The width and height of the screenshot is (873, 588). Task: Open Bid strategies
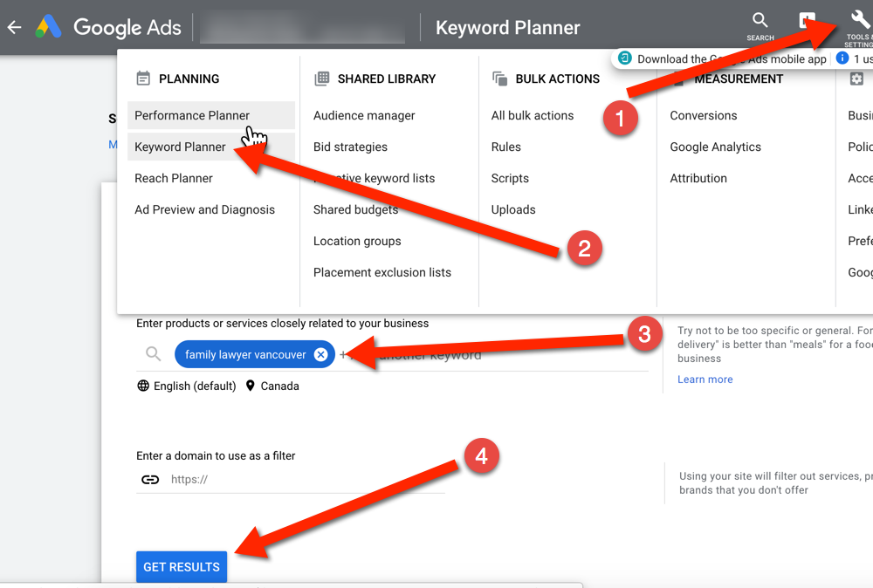[350, 147]
